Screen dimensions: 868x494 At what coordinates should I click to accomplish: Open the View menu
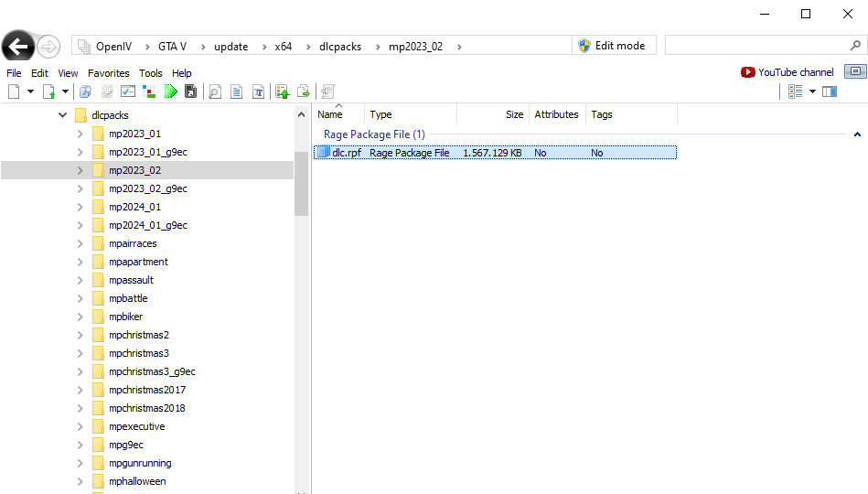(68, 73)
